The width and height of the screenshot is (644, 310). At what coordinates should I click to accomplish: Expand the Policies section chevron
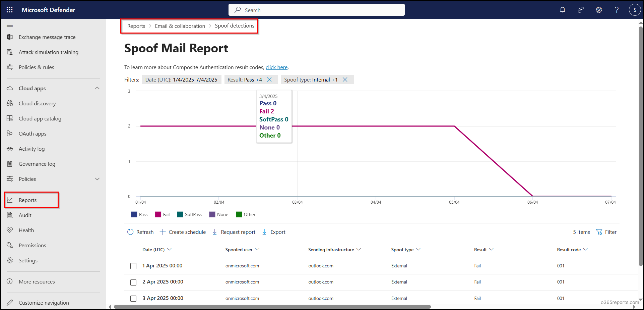click(97, 179)
